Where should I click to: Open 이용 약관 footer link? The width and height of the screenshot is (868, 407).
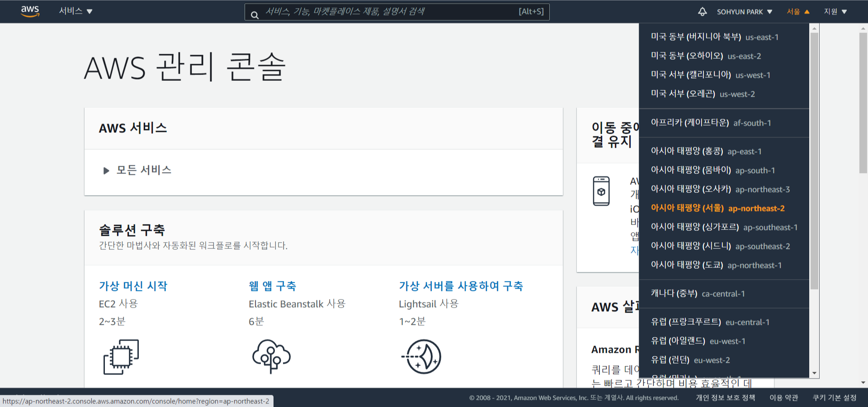tap(783, 398)
